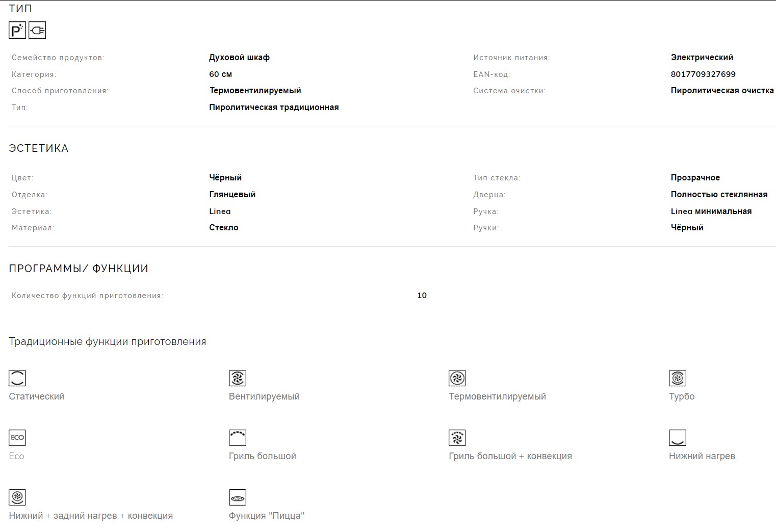Screen dimensions: 776x532
Task: Click the electric plug power icon
Action: 37,31
